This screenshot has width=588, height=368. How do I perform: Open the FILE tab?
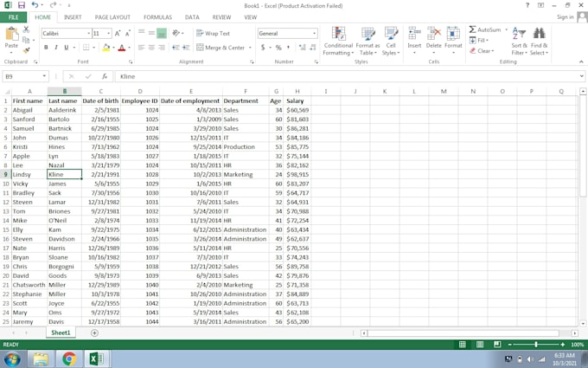(13, 17)
